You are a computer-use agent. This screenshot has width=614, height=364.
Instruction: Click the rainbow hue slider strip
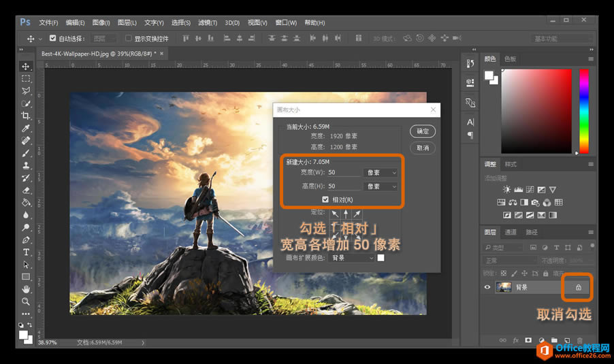click(x=584, y=111)
